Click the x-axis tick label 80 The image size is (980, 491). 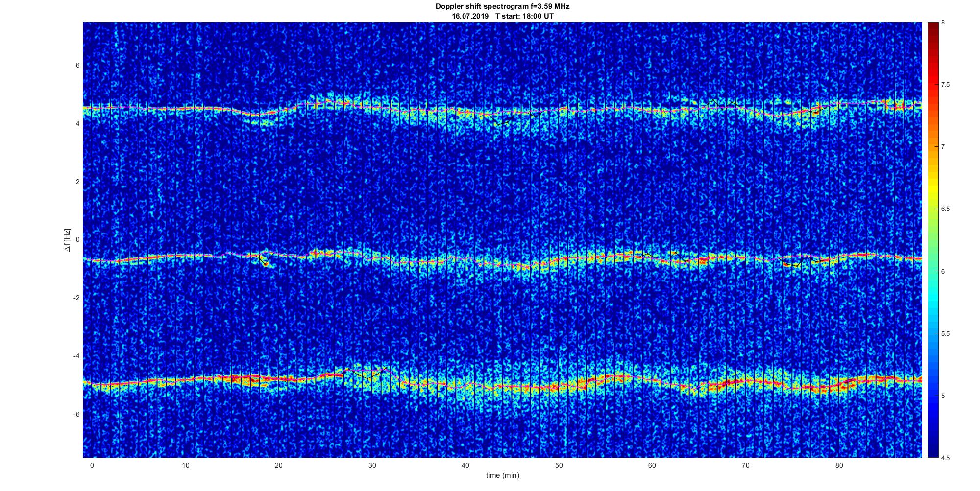(x=839, y=465)
